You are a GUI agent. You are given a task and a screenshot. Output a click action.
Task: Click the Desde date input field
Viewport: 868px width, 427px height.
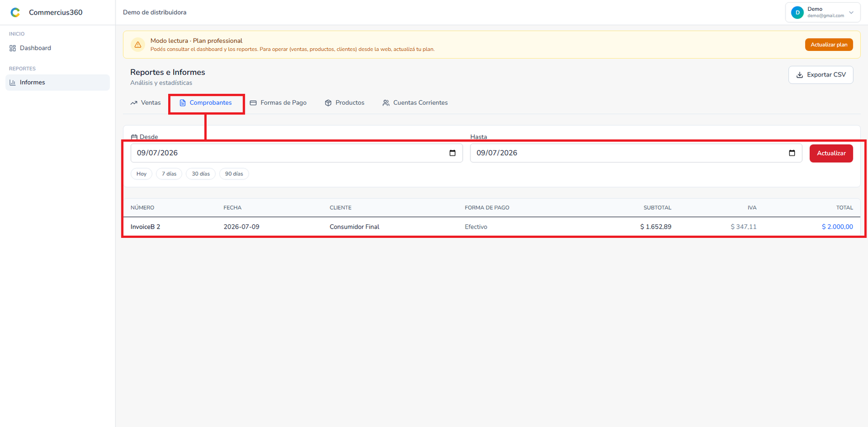click(x=297, y=153)
